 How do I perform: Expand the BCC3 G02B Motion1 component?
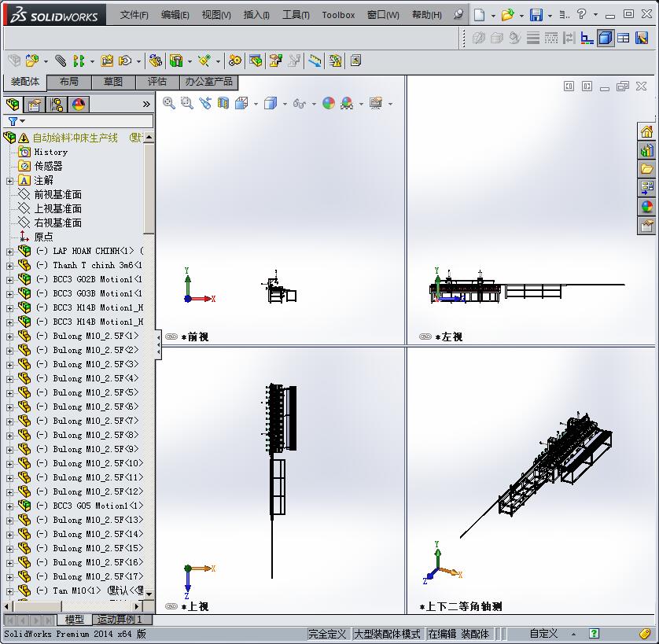[x=9, y=280]
